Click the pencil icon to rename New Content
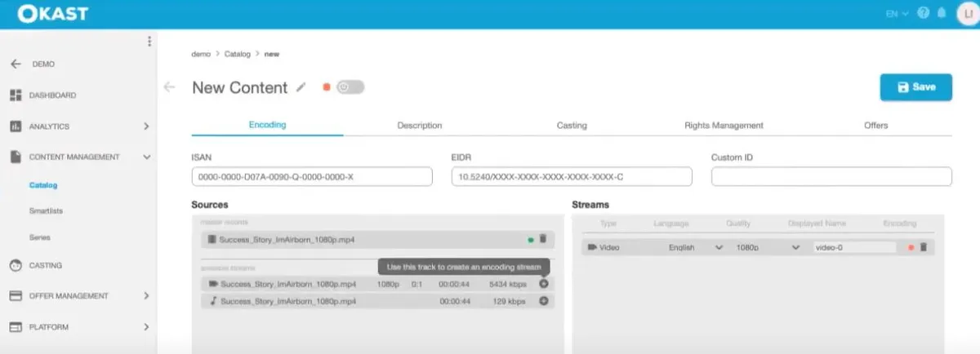 tap(301, 87)
